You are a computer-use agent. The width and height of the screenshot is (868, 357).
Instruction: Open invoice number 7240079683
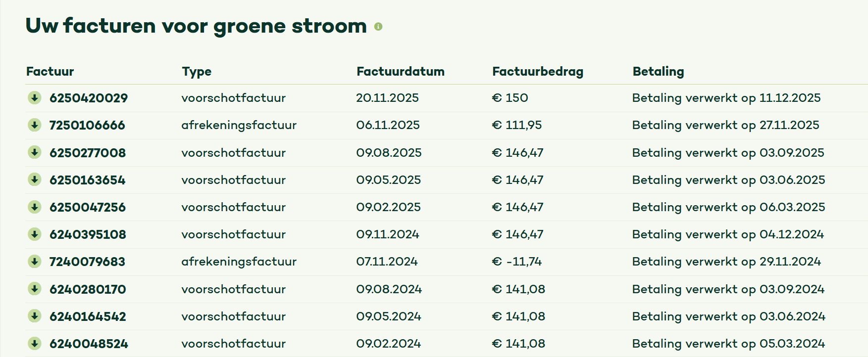[87, 262]
